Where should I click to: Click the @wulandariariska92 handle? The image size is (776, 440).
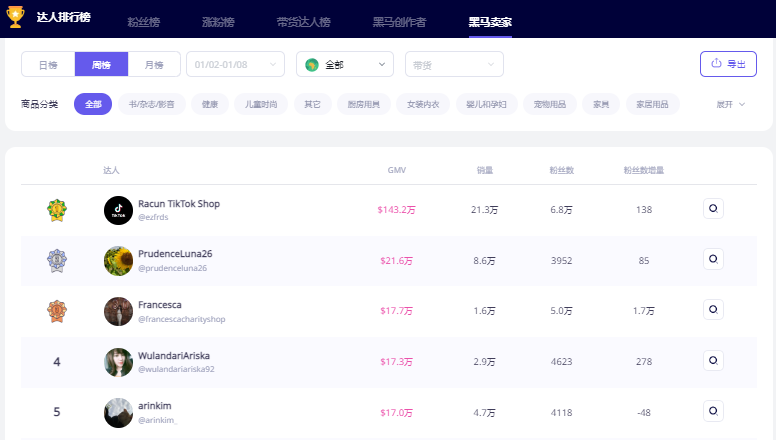point(176,369)
